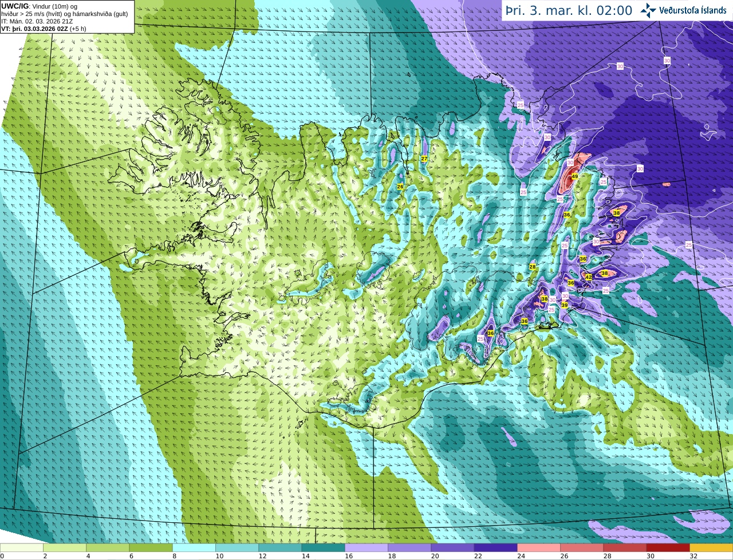733x560 pixels.
Task: Pick the 24–26 pink legend swatch
Action: tap(539, 548)
